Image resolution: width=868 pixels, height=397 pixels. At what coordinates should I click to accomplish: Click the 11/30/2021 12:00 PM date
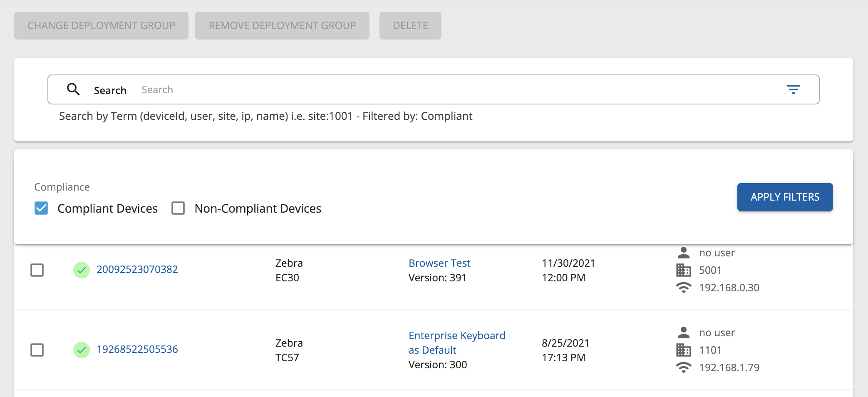coord(568,270)
